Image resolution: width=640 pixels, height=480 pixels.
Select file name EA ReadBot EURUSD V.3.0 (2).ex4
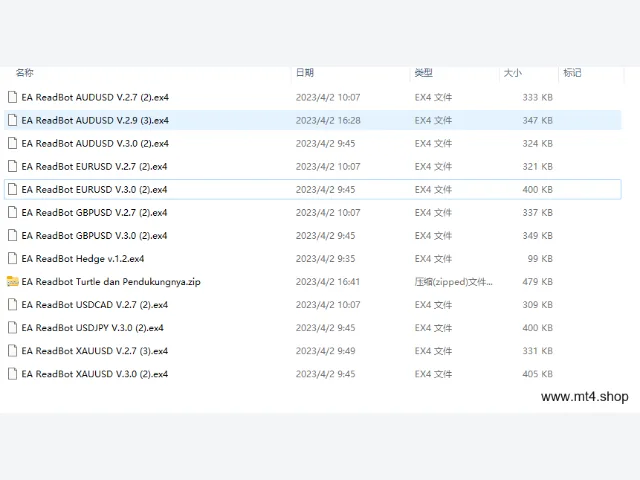click(x=94, y=190)
